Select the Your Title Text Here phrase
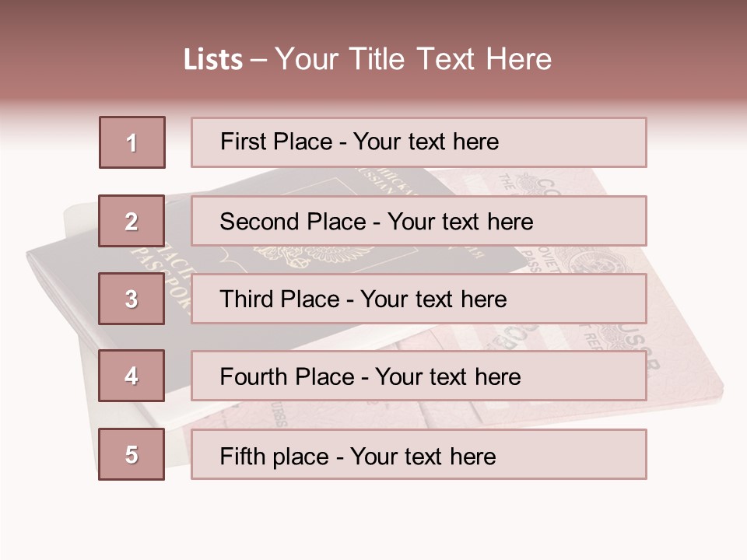Image resolution: width=747 pixels, height=560 pixels. point(413,60)
